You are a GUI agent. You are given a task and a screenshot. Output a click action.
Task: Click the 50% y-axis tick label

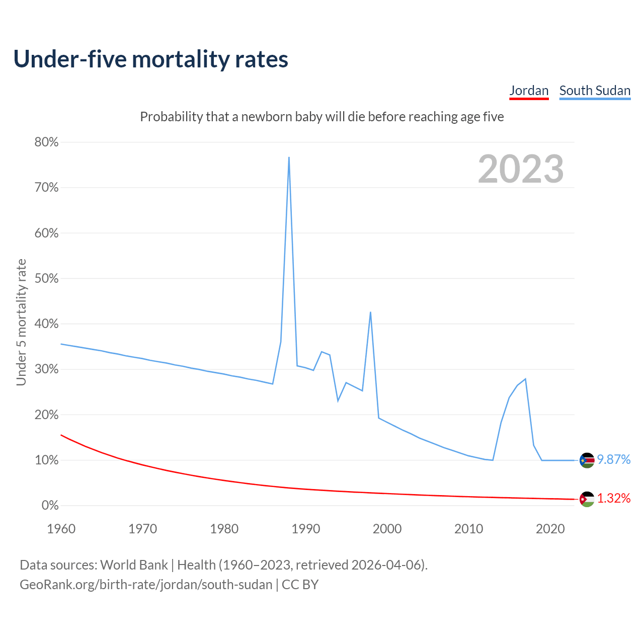47,279
